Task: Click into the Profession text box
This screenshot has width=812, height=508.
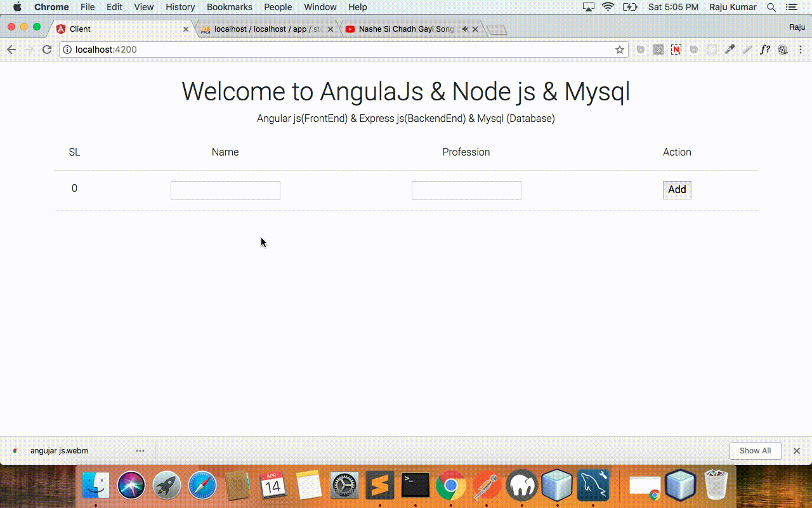Action: pos(466,190)
